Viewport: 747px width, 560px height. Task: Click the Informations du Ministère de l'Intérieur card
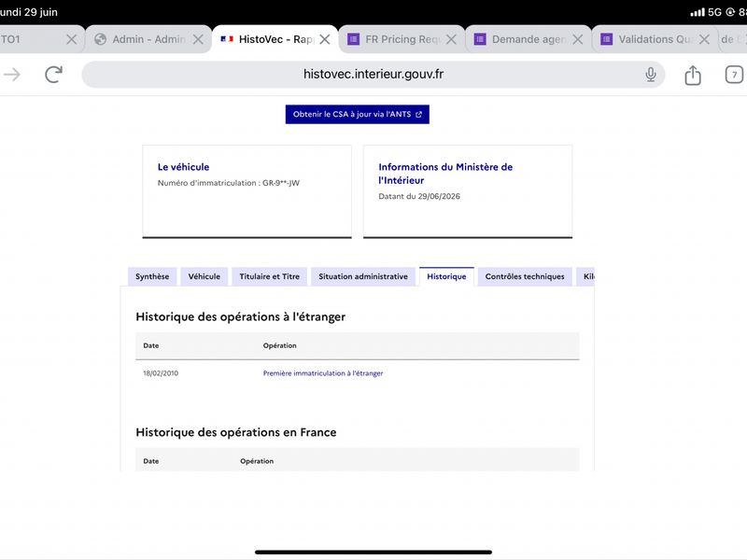(468, 191)
